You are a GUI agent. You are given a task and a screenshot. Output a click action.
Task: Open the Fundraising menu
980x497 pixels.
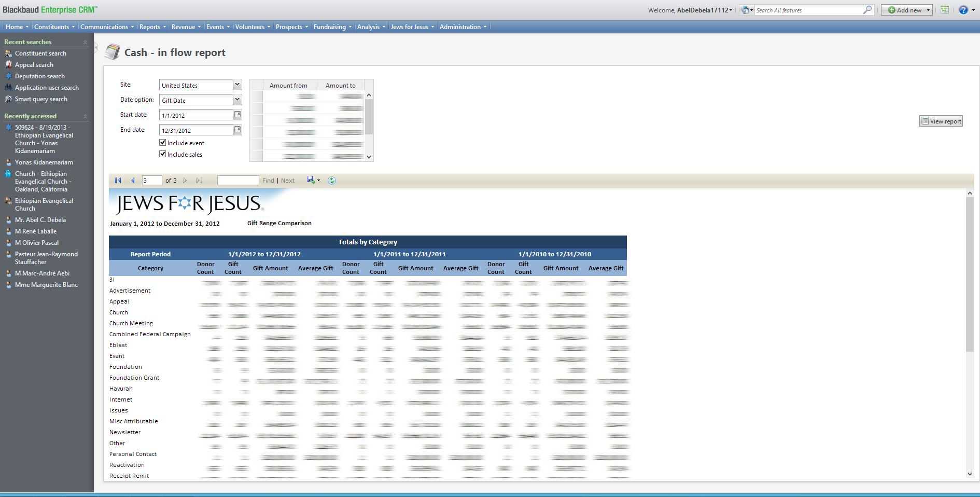click(332, 27)
